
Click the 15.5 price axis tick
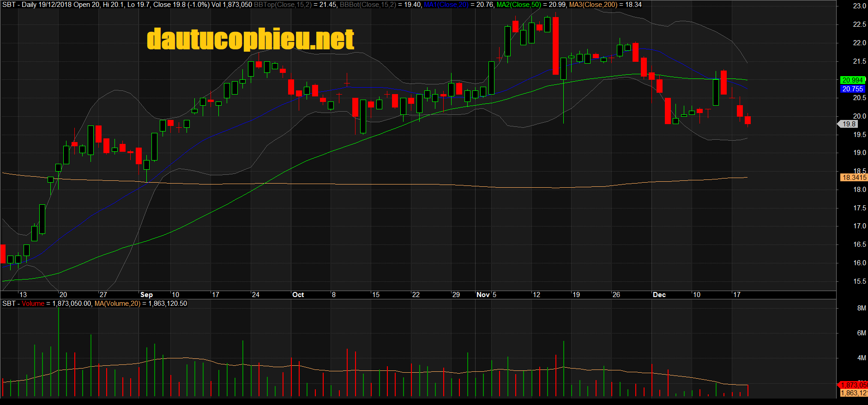[859, 281]
